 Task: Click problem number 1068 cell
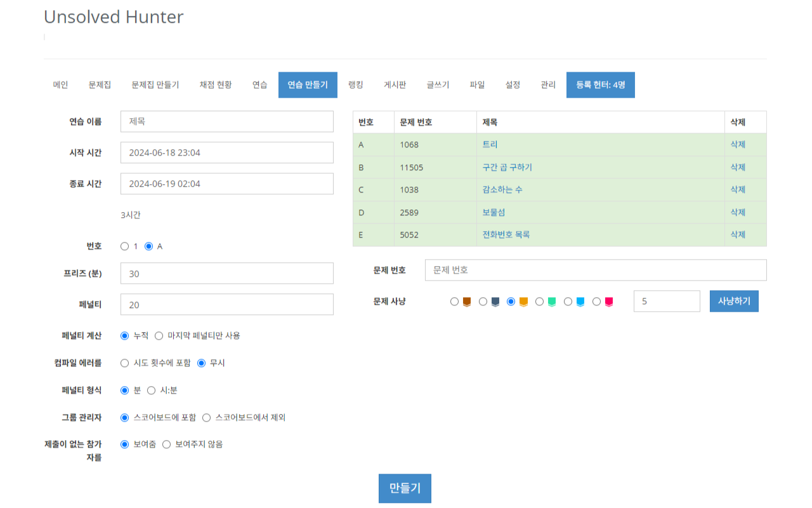(x=435, y=145)
